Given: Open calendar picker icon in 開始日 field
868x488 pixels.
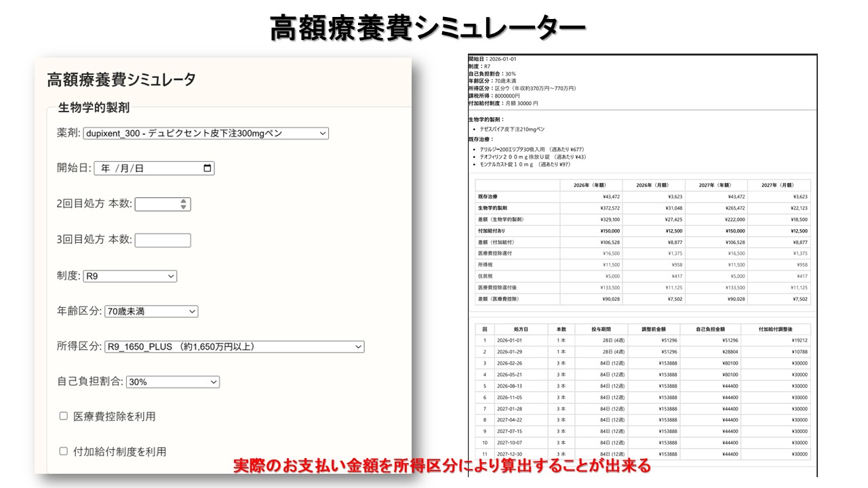Looking at the screenshot, I should (x=208, y=169).
